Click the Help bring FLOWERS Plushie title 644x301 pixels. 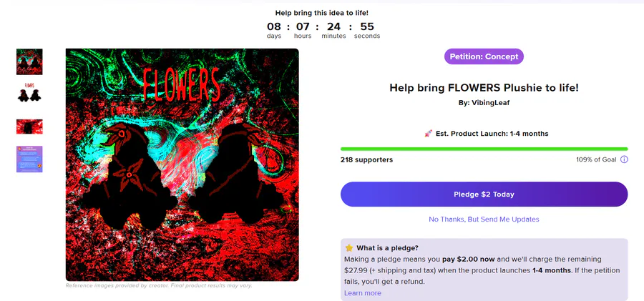(x=484, y=87)
